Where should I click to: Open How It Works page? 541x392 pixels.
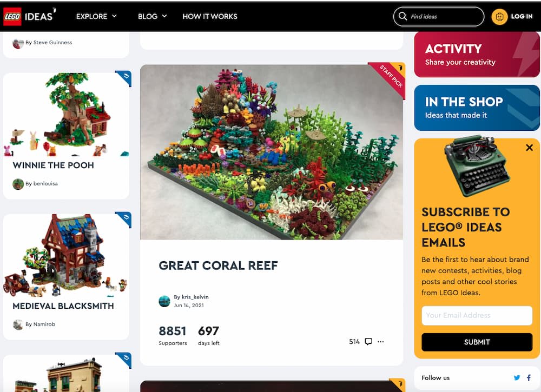[210, 16]
